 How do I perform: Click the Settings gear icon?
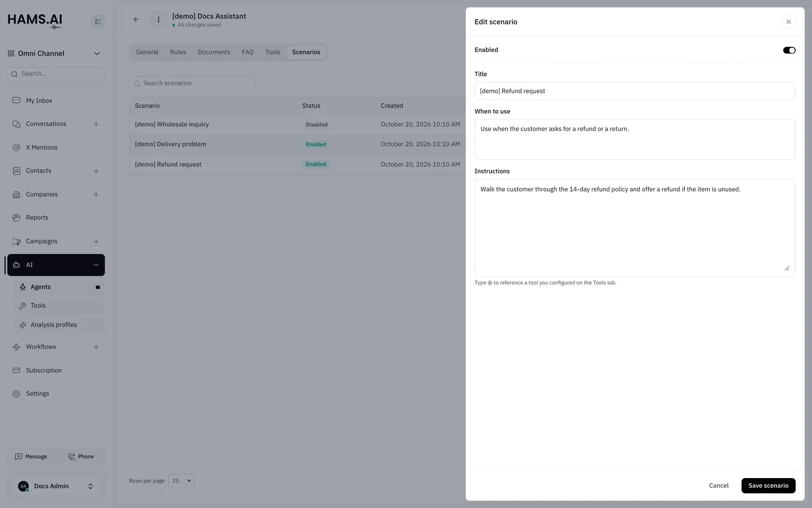tap(16, 394)
